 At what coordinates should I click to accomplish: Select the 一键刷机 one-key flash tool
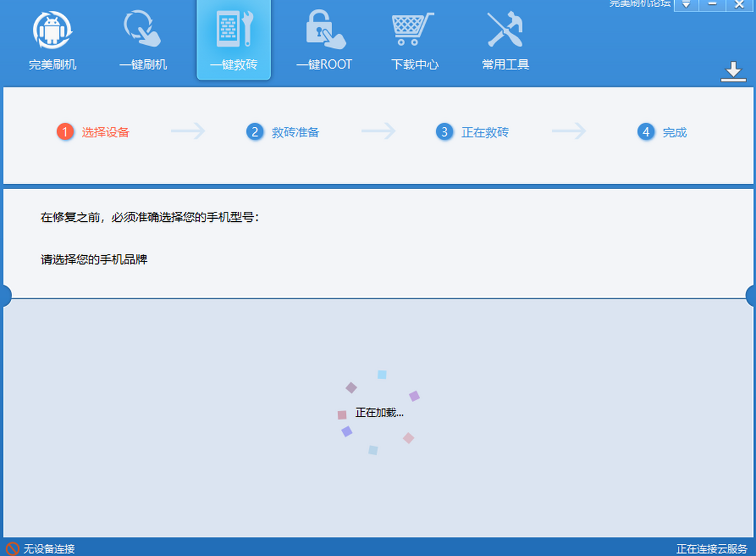(143, 38)
